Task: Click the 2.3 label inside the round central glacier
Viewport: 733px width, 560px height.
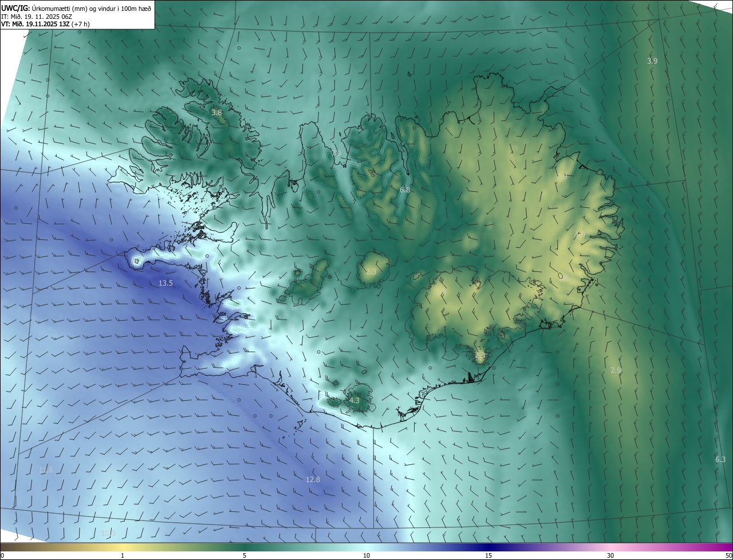Action: pyautogui.click(x=371, y=271)
